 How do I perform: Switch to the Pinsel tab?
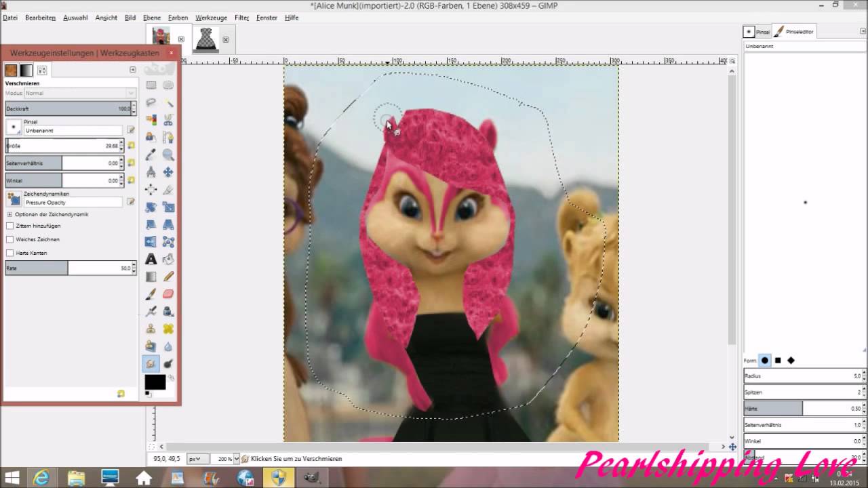point(757,31)
